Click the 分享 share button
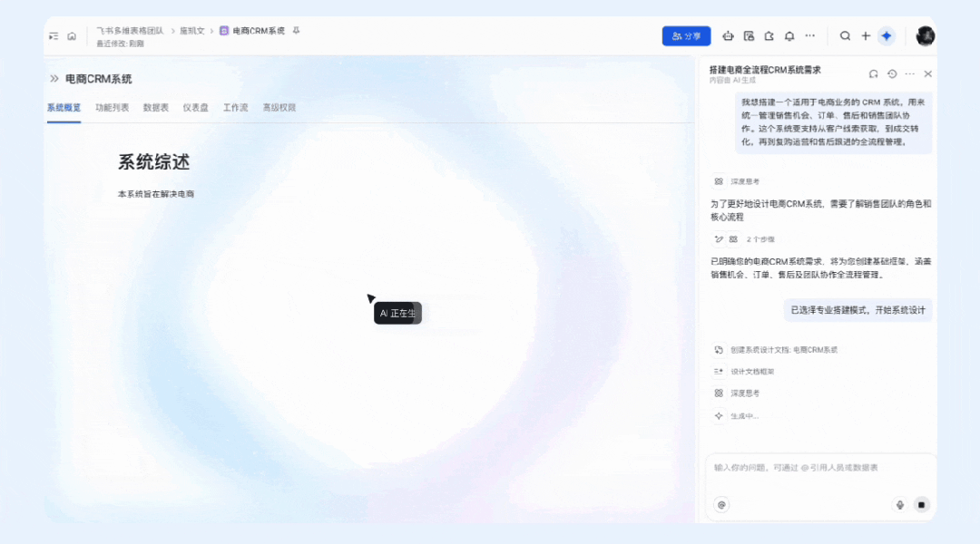Screen dimensions: 980x544 point(687,35)
